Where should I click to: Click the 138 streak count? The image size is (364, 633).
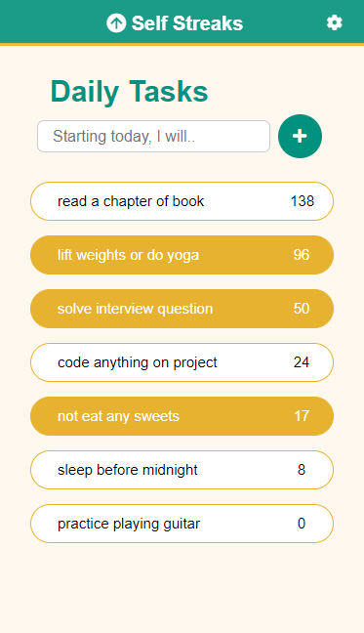click(x=302, y=201)
